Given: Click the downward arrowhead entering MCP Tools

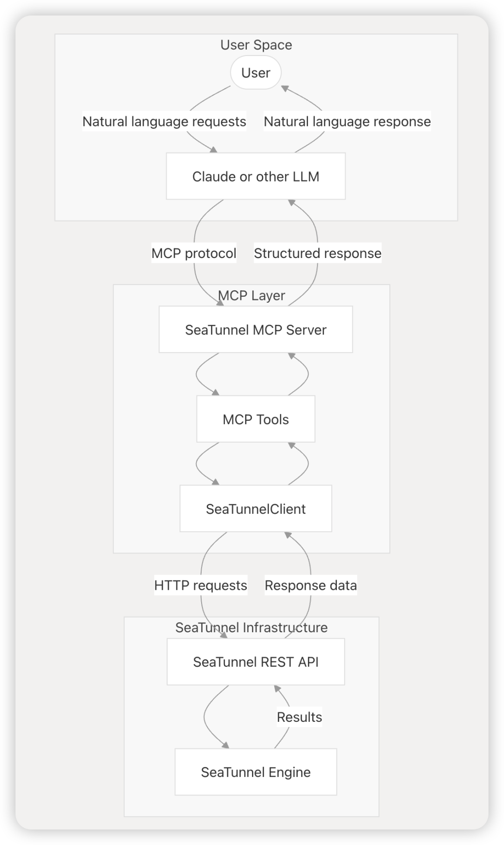Looking at the screenshot, I should coord(215,392).
